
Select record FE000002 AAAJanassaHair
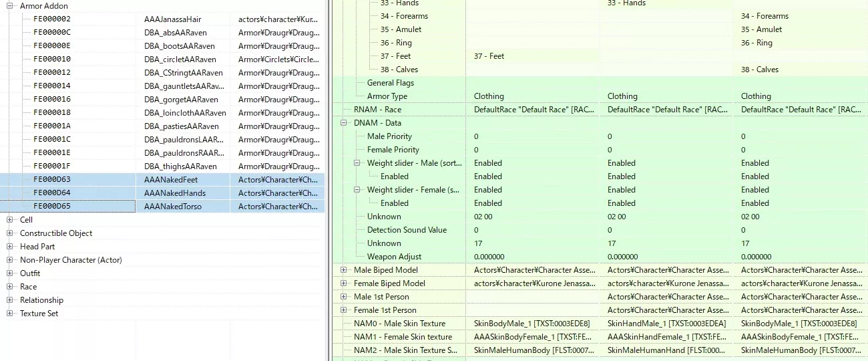pos(163,19)
